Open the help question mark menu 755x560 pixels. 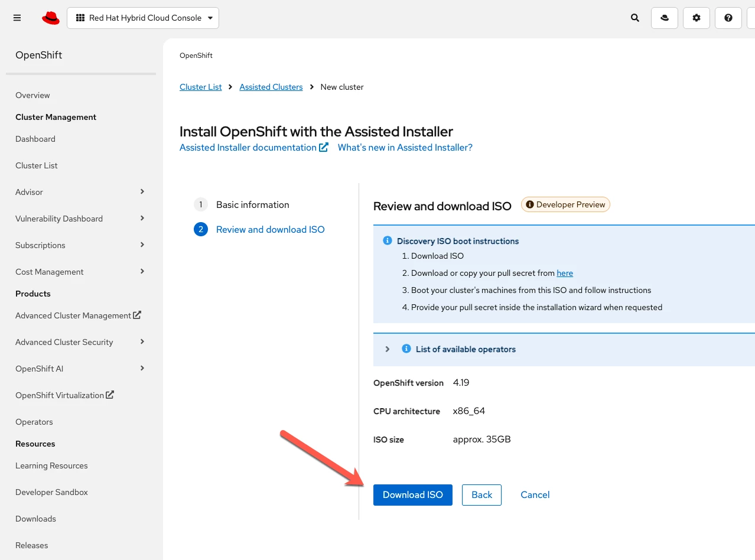[x=728, y=18]
